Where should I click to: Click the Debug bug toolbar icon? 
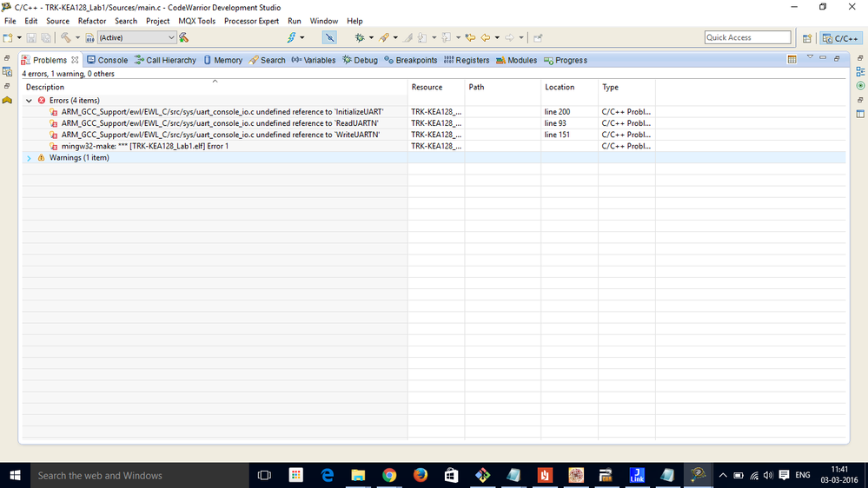360,37
